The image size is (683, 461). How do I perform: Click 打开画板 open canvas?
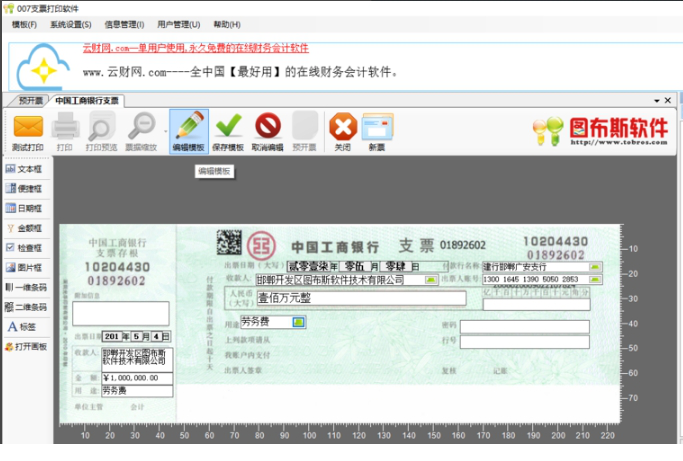pos(26,346)
